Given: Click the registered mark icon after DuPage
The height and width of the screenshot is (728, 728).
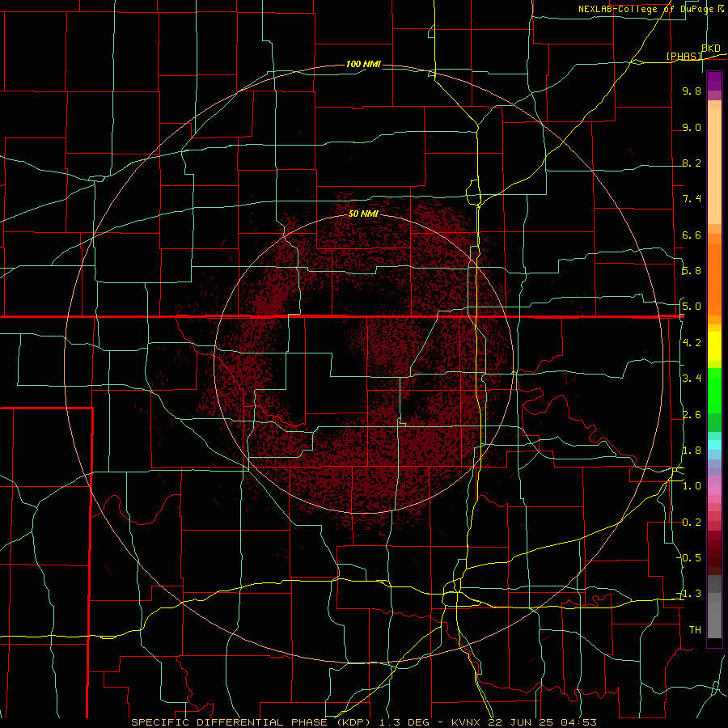Looking at the screenshot, I should (x=720, y=8).
